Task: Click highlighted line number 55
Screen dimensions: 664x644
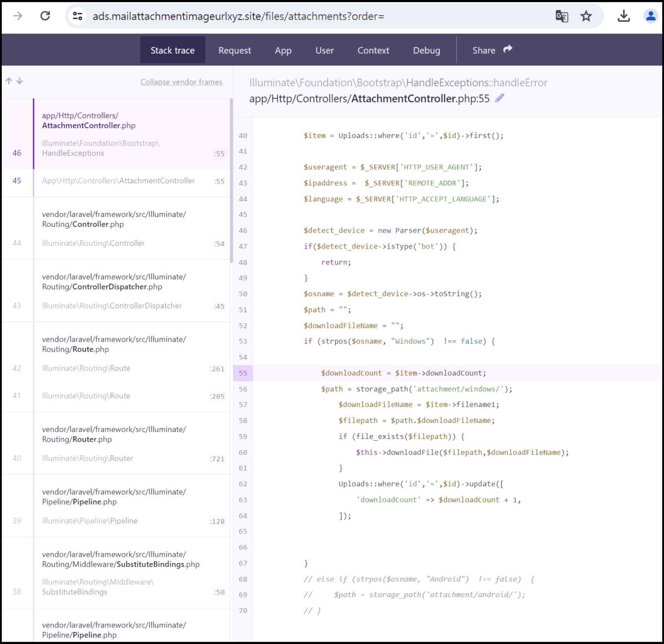Action: tap(243, 373)
